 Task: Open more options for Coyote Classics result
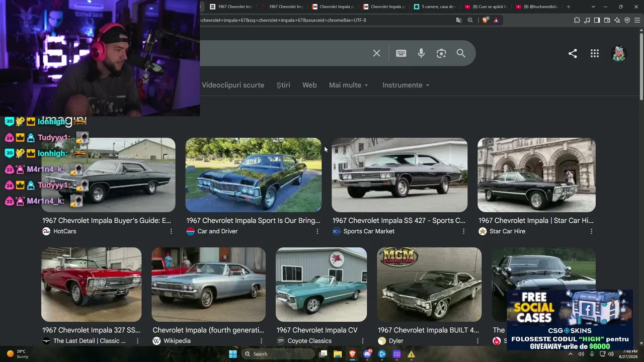coord(363,341)
